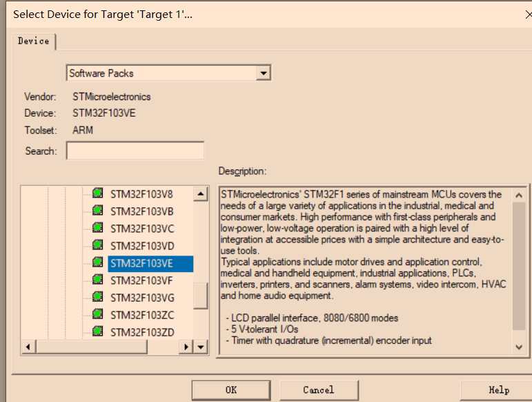Viewport: 532px width, 402px height.
Task: Click device list scroll left arrow
Action: coord(28,347)
